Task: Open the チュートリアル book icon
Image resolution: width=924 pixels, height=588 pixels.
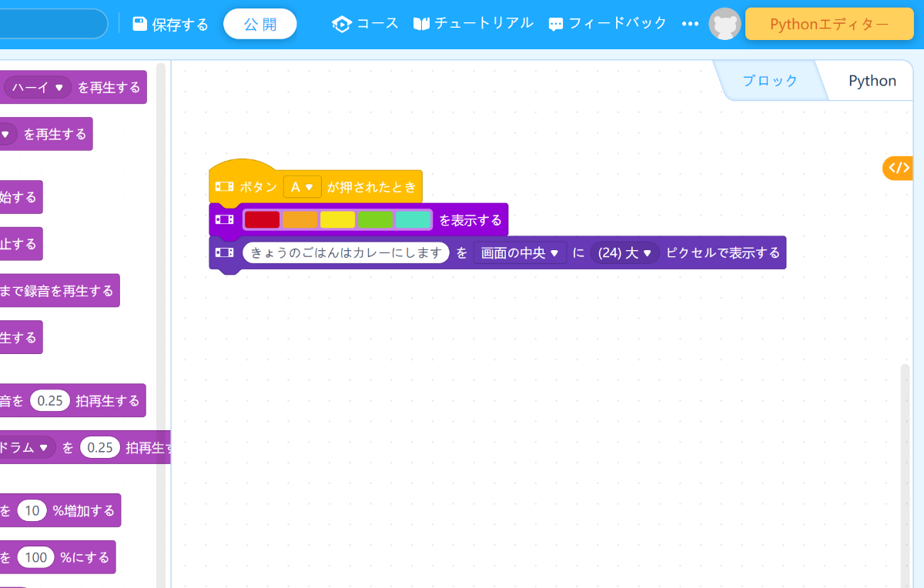Action: [422, 23]
